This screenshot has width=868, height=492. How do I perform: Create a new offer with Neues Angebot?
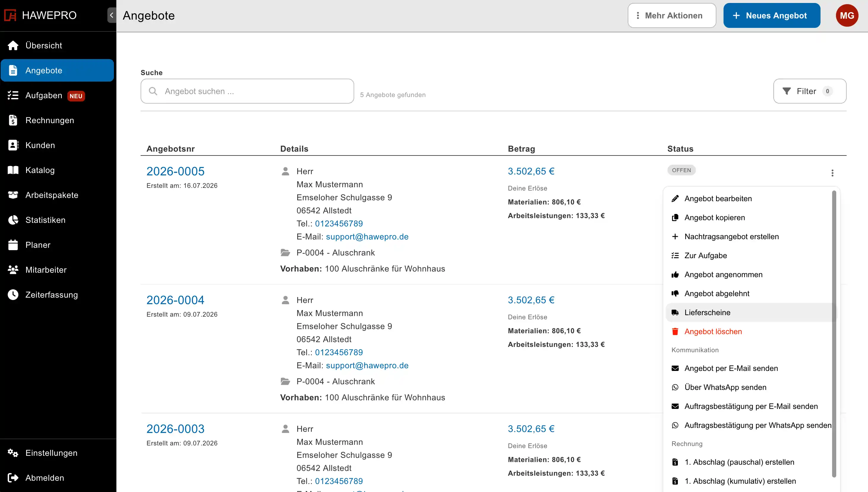(772, 15)
